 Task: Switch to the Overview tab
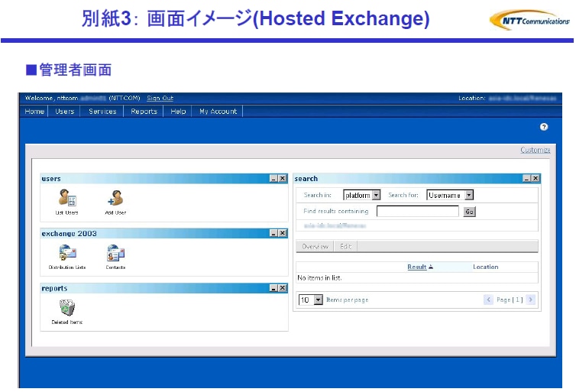pyautogui.click(x=316, y=247)
